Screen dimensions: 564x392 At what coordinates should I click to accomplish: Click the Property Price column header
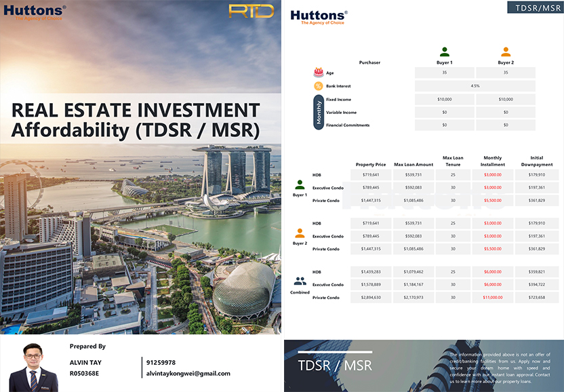click(x=371, y=165)
